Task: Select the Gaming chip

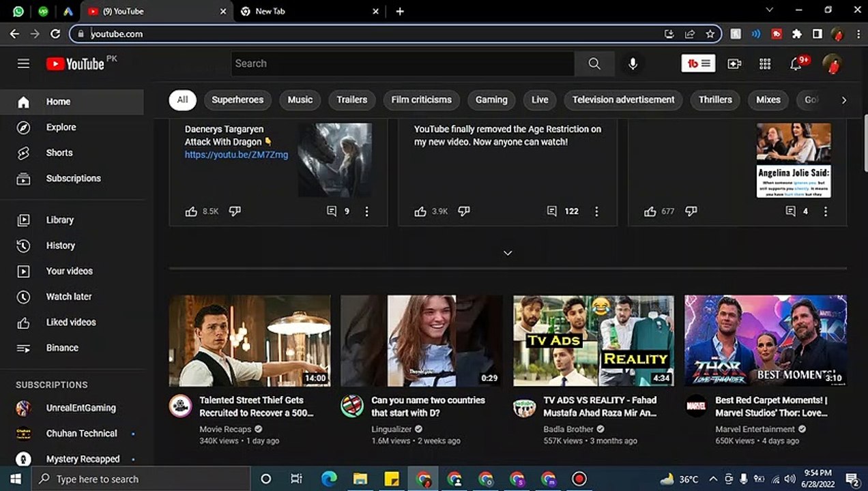Action: pos(491,100)
